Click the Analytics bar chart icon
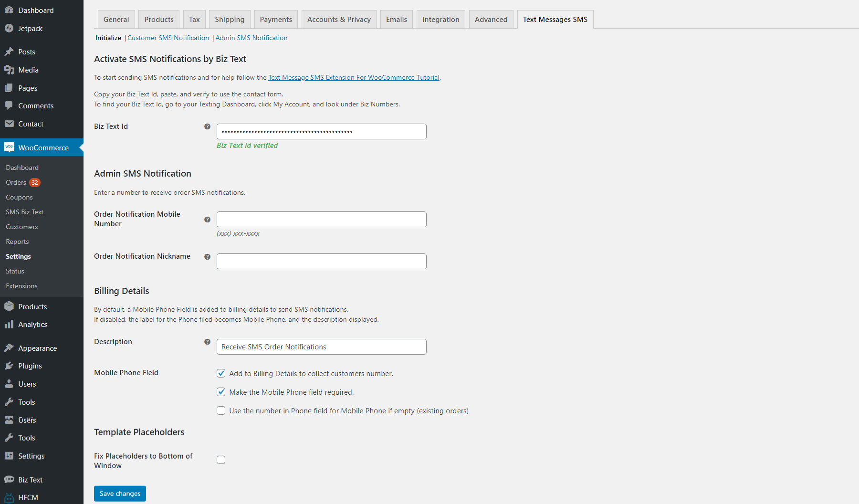The width and height of the screenshot is (859, 504). coord(9,324)
